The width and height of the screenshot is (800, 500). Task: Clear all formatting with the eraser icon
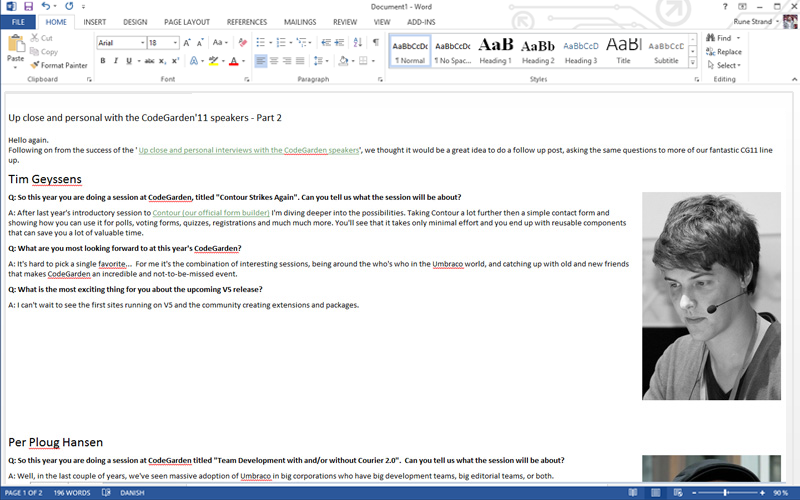tap(242, 42)
